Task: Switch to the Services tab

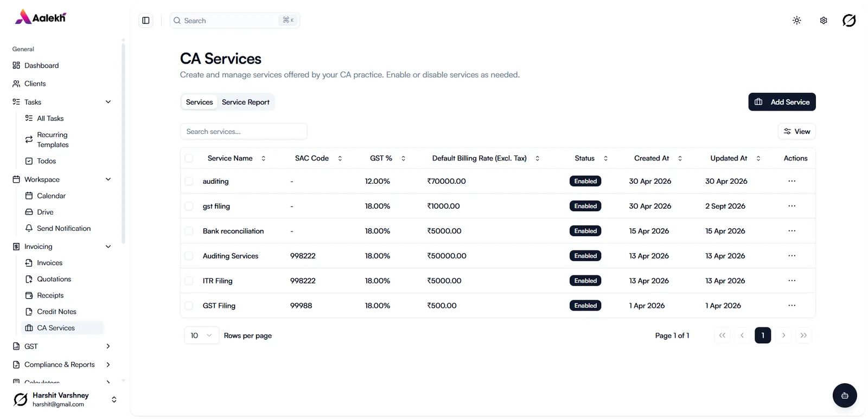Action: [199, 102]
